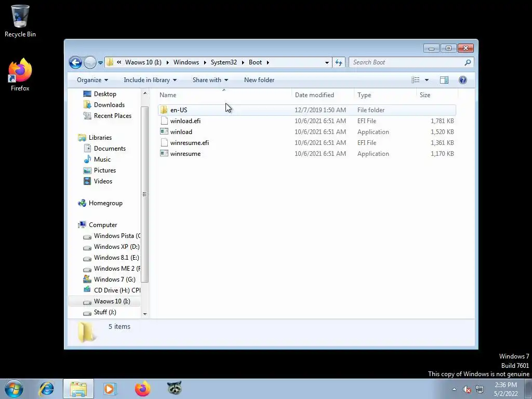Viewport: 532px width, 399px height.
Task: Open the Windows ME 2 drive
Action: point(112,269)
